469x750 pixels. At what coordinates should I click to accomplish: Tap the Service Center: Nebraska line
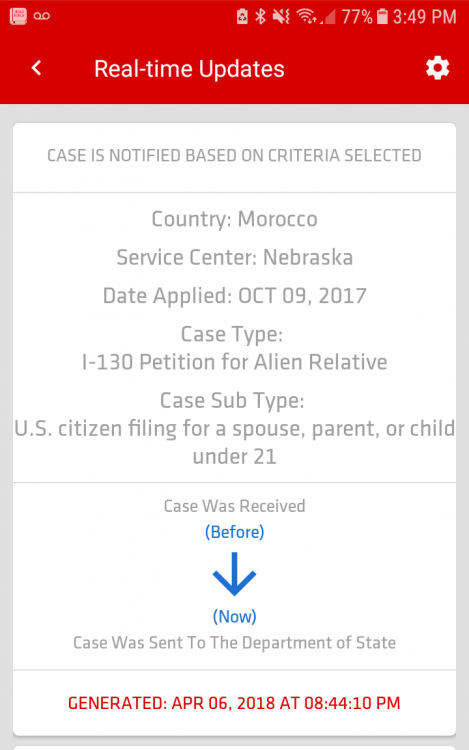click(x=234, y=257)
